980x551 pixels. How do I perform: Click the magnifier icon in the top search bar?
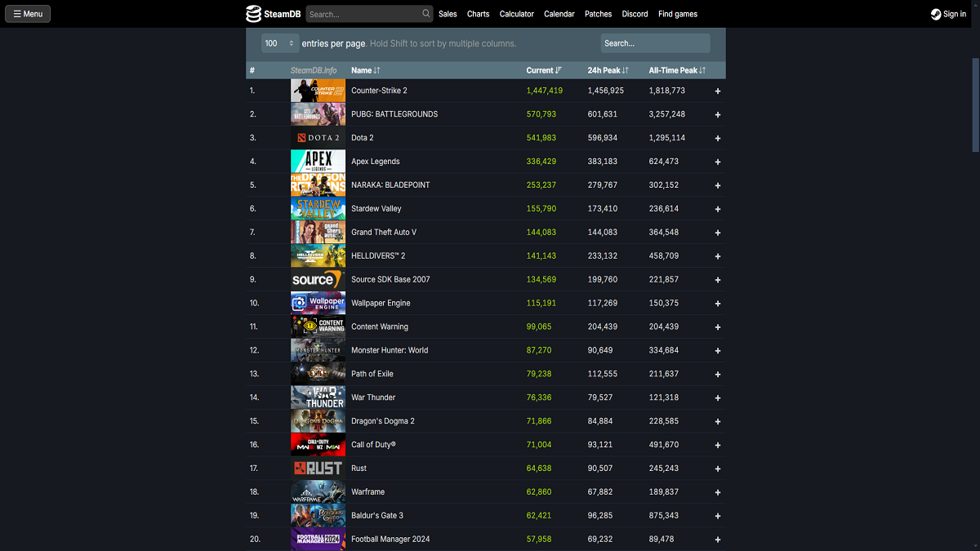426,14
